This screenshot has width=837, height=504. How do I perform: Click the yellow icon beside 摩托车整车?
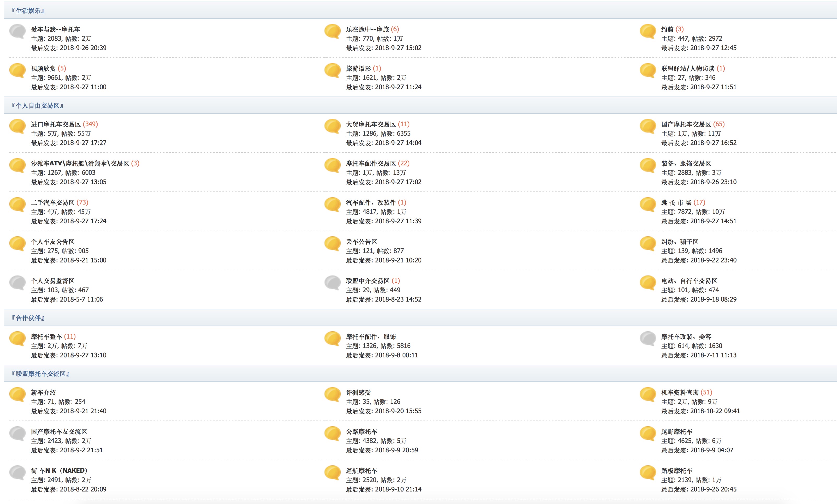pyautogui.click(x=18, y=338)
